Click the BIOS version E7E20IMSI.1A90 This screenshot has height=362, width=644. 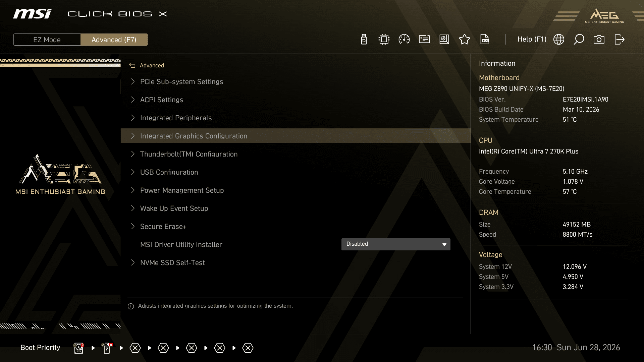coord(586,100)
